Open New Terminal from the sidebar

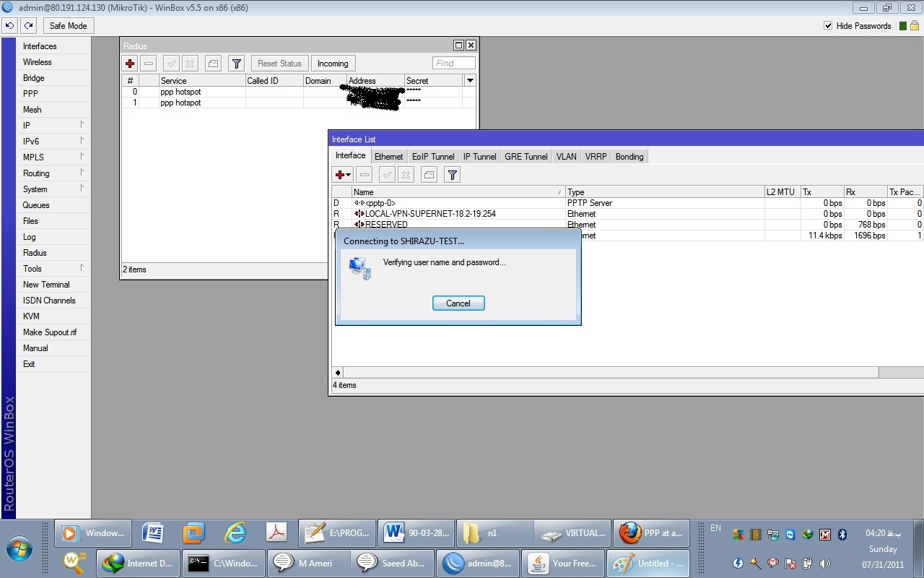[x=52, y=284]
